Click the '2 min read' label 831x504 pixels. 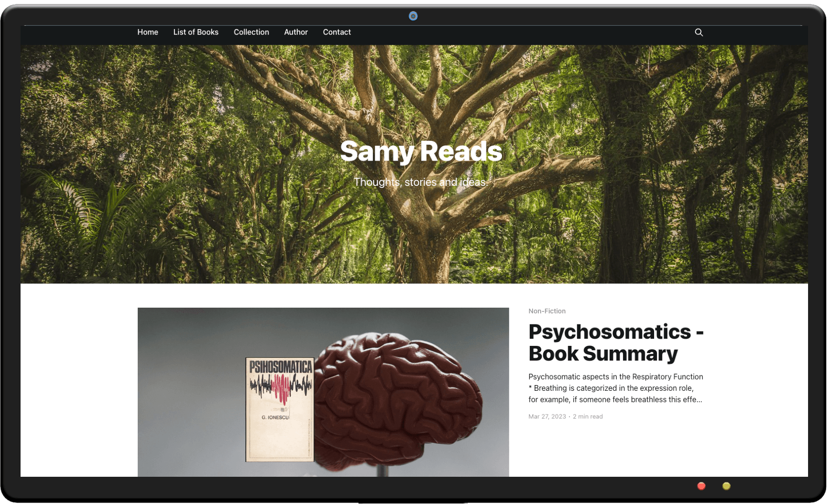click(x=588, y=417)
